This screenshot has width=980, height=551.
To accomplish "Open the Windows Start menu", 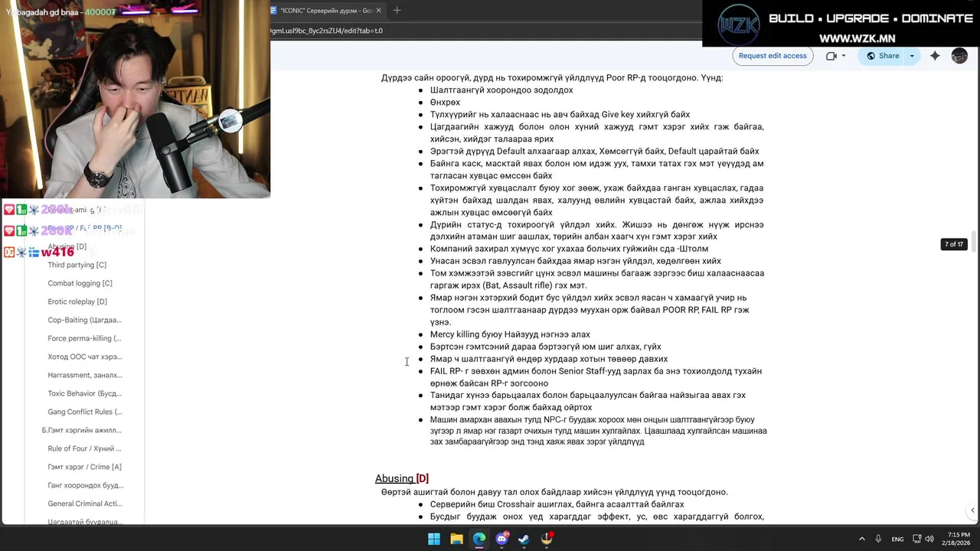I will coord(434,539).
